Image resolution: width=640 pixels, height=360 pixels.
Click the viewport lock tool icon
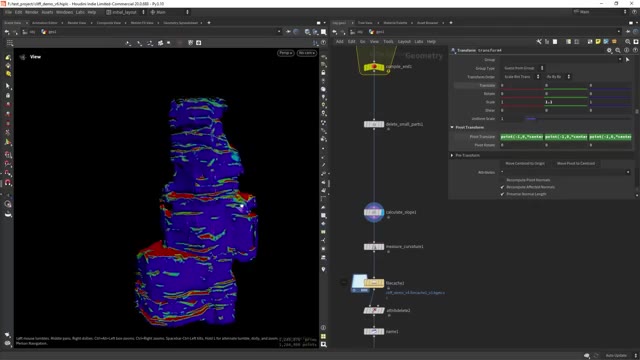pyautogui.click(x=8, y=96)
